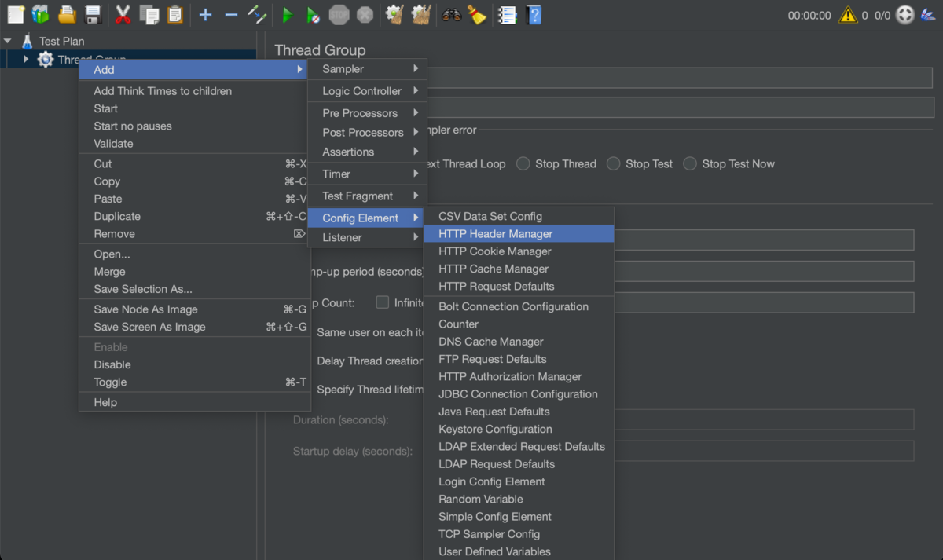Select the Stop Test Now radio button
Screen dimensions: 943x560
pos(690,163)
